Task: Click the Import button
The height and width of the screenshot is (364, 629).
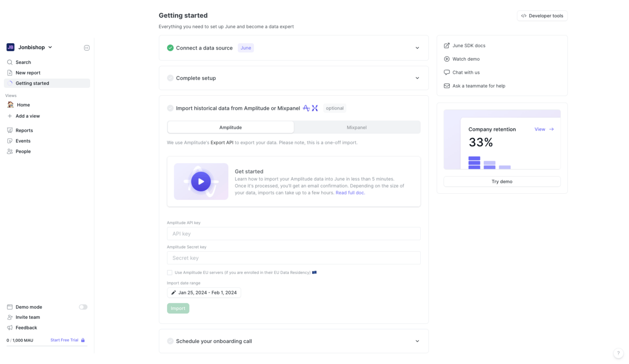Action: click(x=178, y=308)
